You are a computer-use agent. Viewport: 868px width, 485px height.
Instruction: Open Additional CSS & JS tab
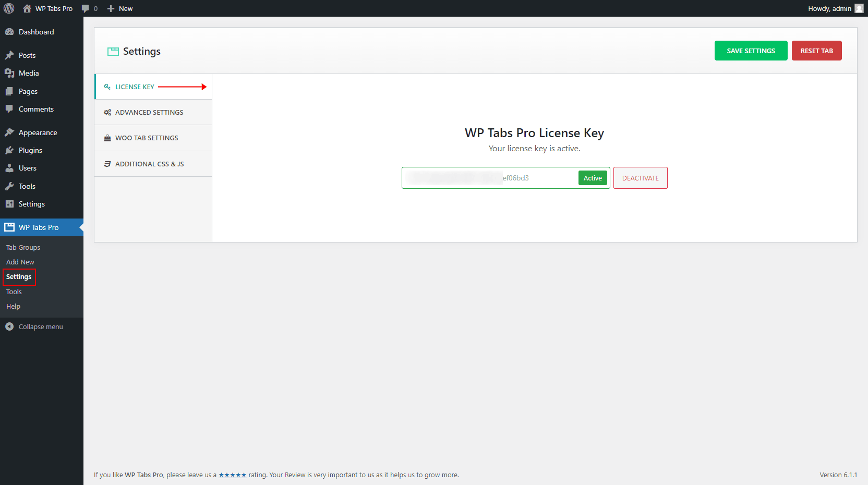[149, 164]
